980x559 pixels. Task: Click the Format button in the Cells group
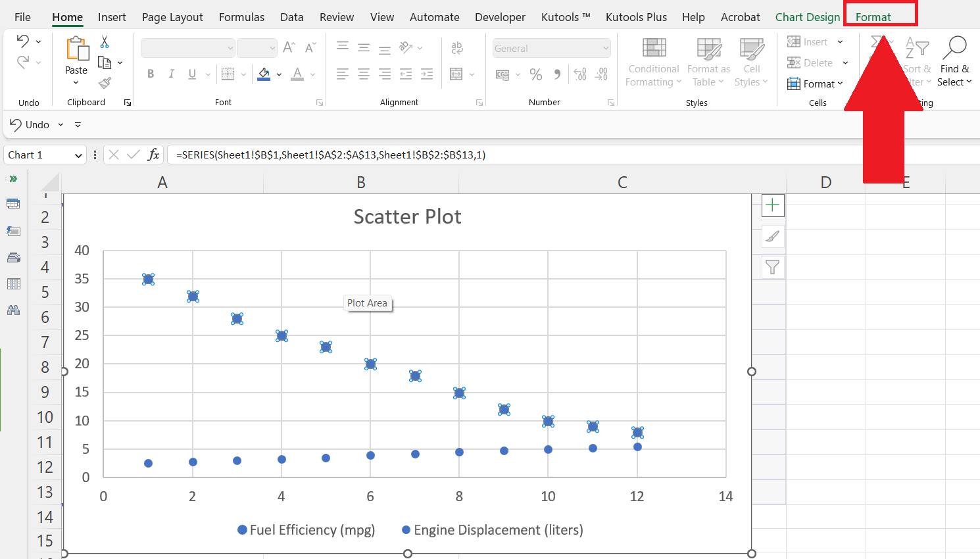pos(816,84)
